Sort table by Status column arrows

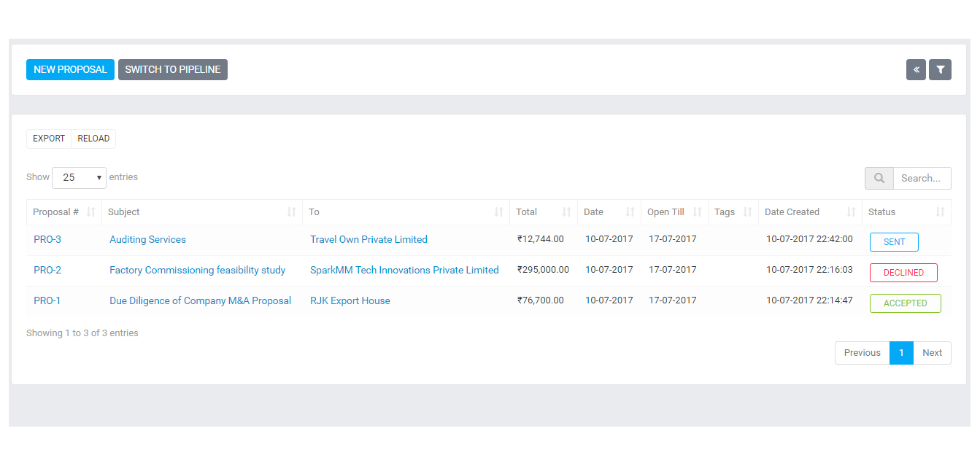(940, 212)
